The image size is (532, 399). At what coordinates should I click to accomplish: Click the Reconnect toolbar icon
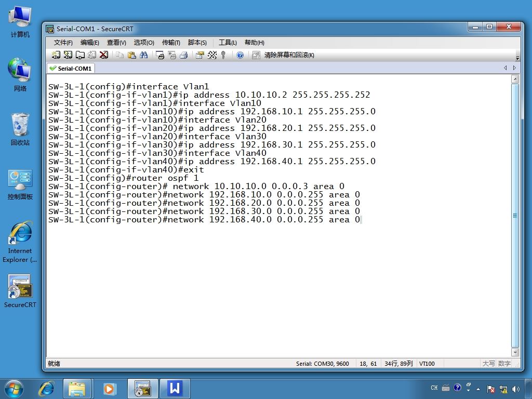pos(92,55)
